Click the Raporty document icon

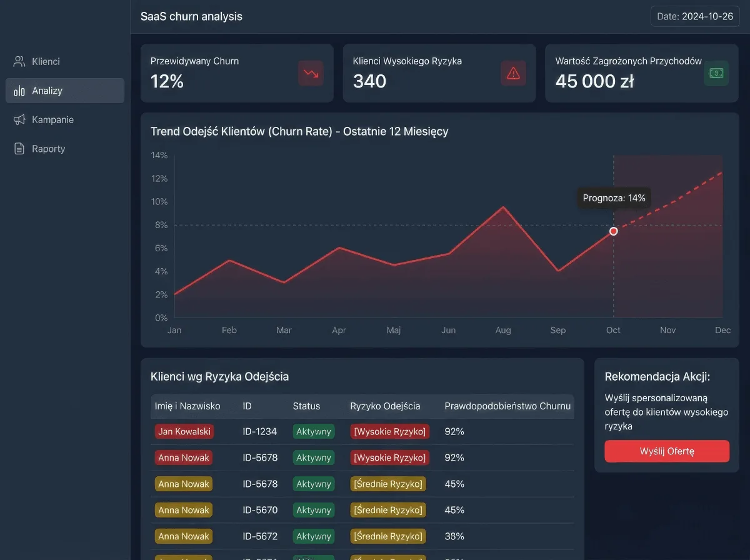click(19, 149)
